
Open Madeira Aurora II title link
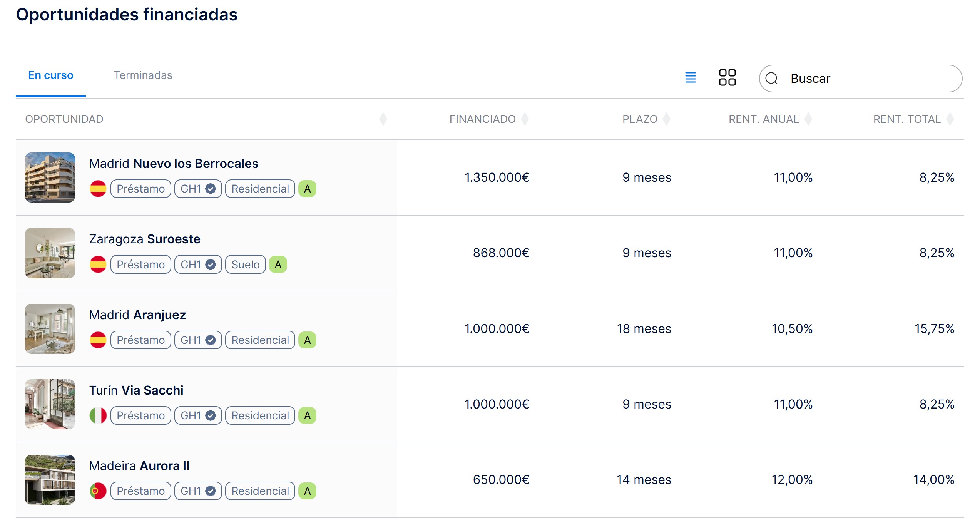(139, 466)
